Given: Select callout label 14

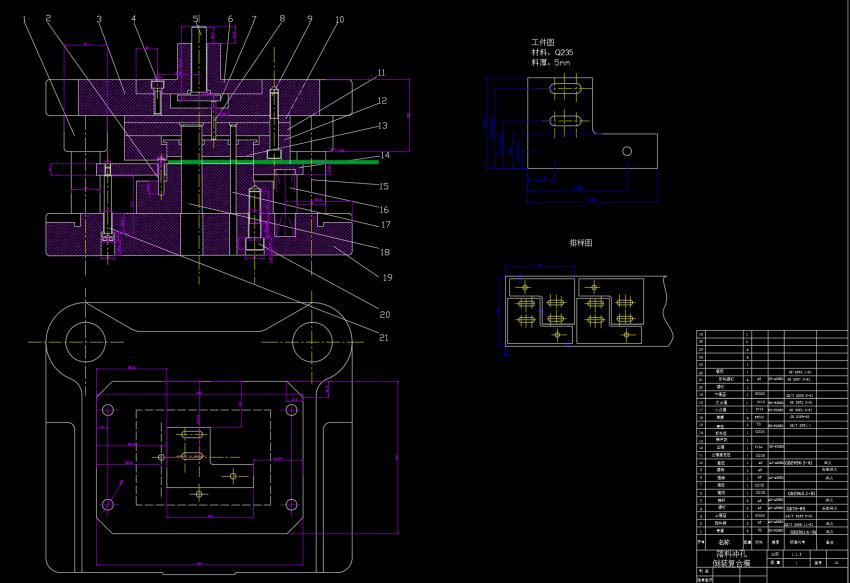Looking at the screenshot, I should pos(385,155).
